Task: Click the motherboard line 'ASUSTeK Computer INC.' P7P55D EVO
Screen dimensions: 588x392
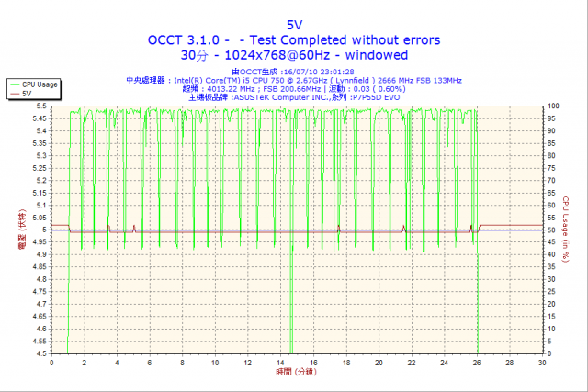Action: [294, 97]
